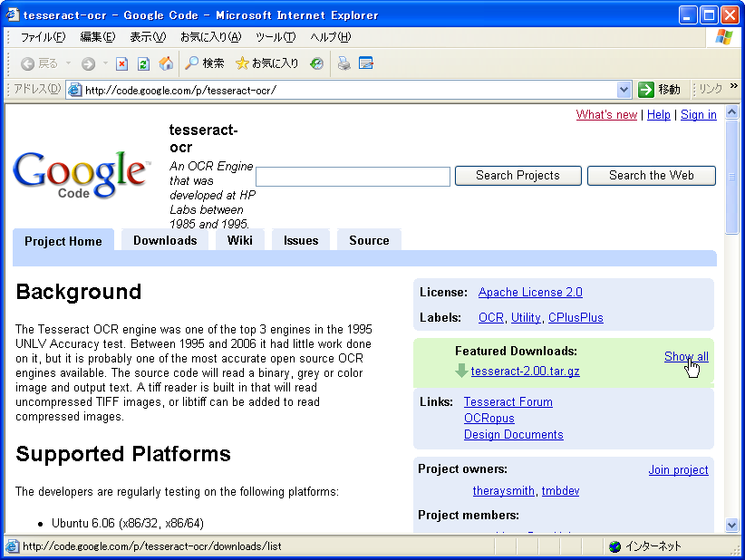Screen dimensions: 745x560
Task: Click the green download arrow icon
Action: [x=461, y=371]
